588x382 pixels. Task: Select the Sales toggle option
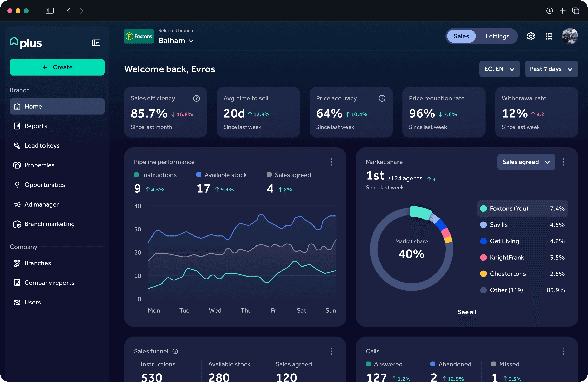(461, 36)
